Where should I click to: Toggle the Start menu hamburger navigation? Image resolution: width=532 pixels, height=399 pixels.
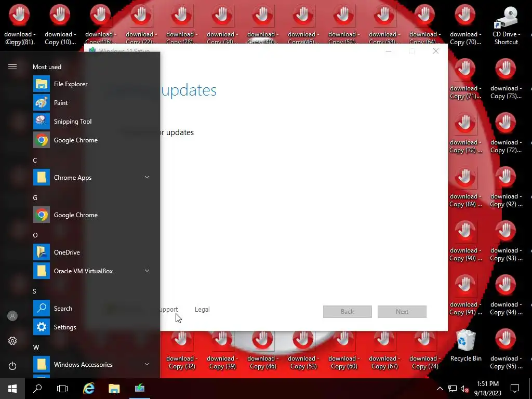coord(12,67)
